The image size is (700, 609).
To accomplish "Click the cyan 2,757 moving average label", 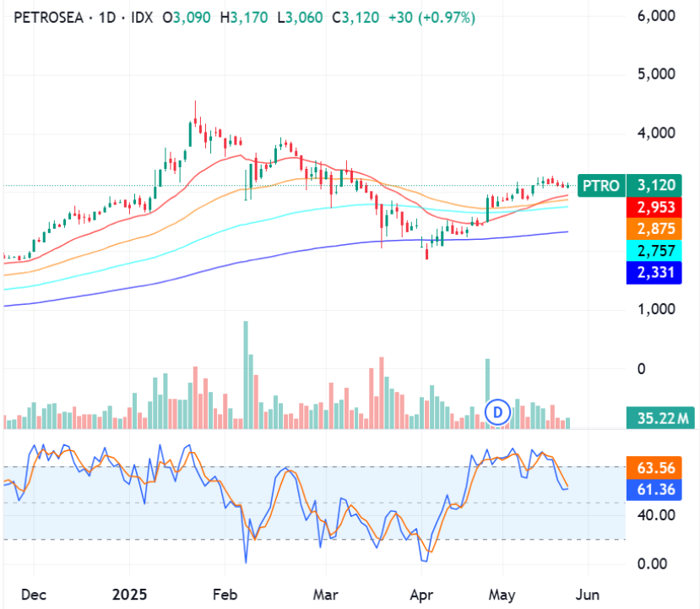I will (654, 251).
